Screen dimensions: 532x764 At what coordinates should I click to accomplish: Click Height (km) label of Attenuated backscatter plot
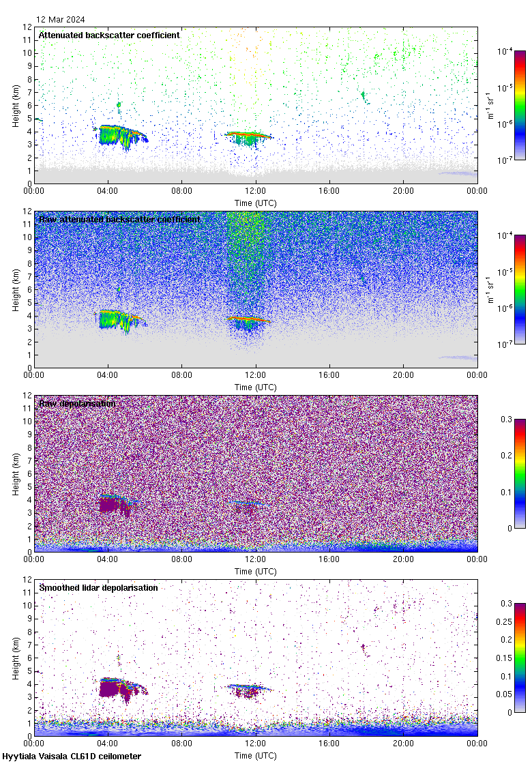(16, 105)
